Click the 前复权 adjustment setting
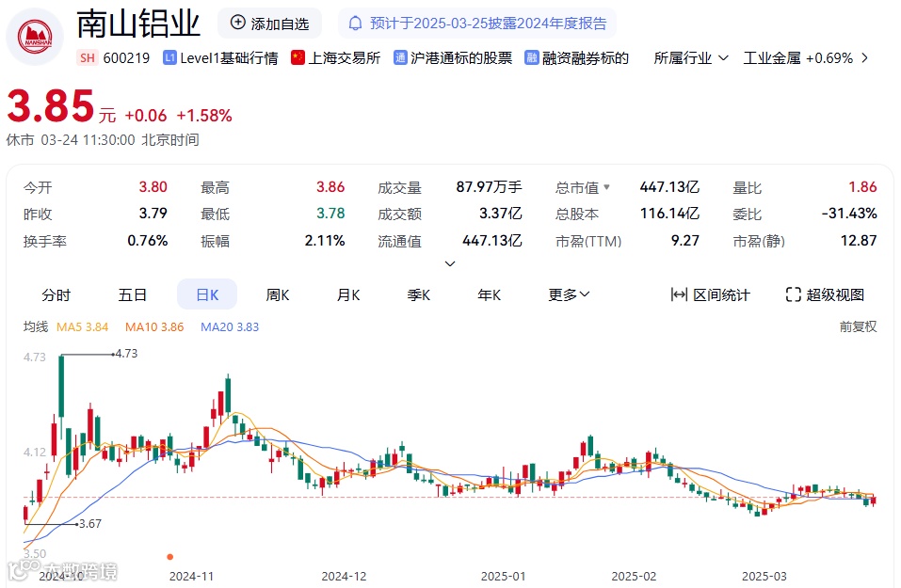This screenshot has height=588, width=901. 858,326
